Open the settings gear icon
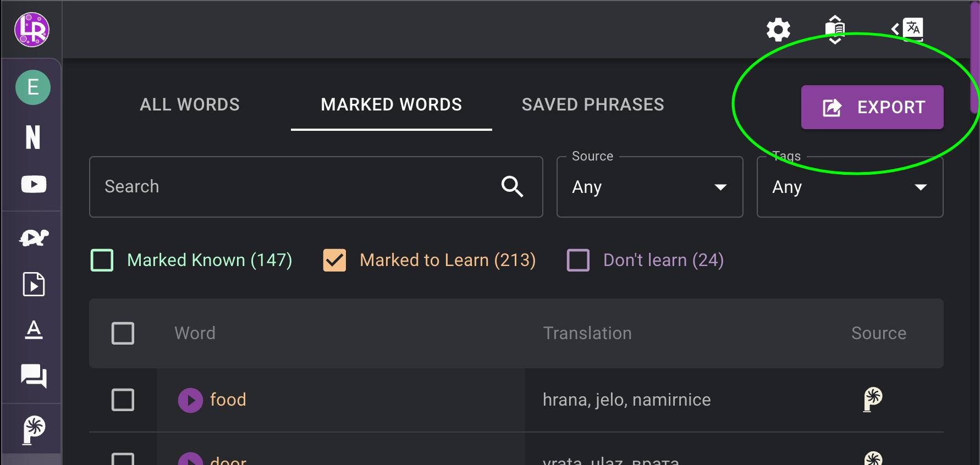The height and width of the screenshot is (465, 980). click(x=778, y=30)
